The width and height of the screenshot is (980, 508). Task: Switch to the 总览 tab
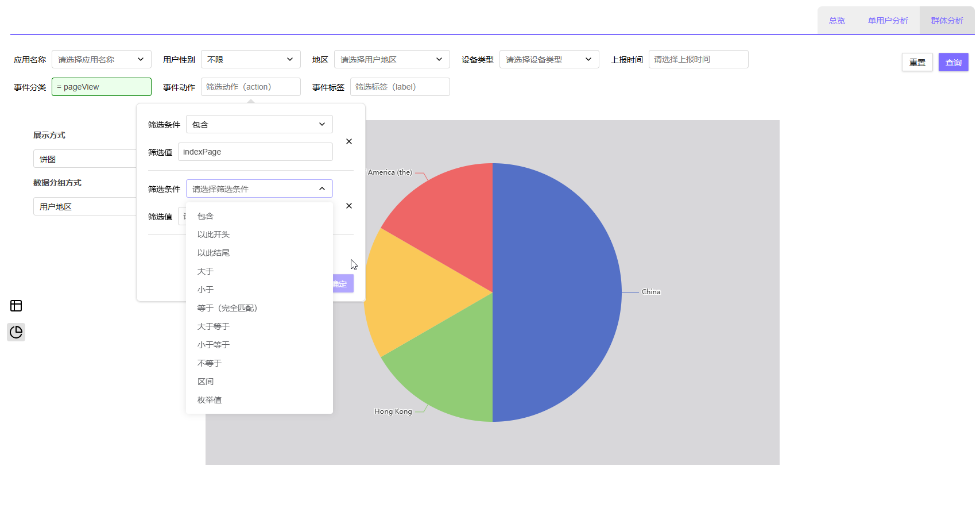pyautogui.click(x=837, y=21)
